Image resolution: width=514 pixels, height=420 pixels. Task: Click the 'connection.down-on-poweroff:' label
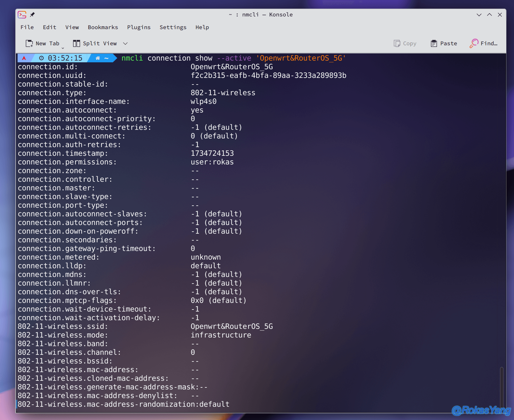click(x=78, y=231)
